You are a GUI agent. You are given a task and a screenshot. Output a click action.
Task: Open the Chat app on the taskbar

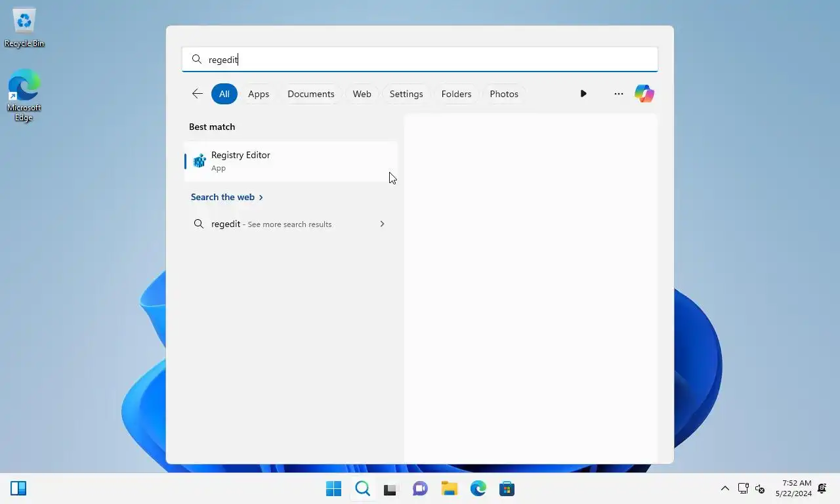coord(420,489)
